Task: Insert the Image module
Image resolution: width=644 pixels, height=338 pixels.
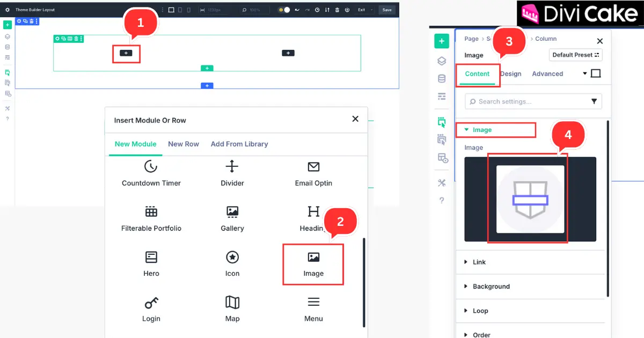Action: click(x=313, y=264)
